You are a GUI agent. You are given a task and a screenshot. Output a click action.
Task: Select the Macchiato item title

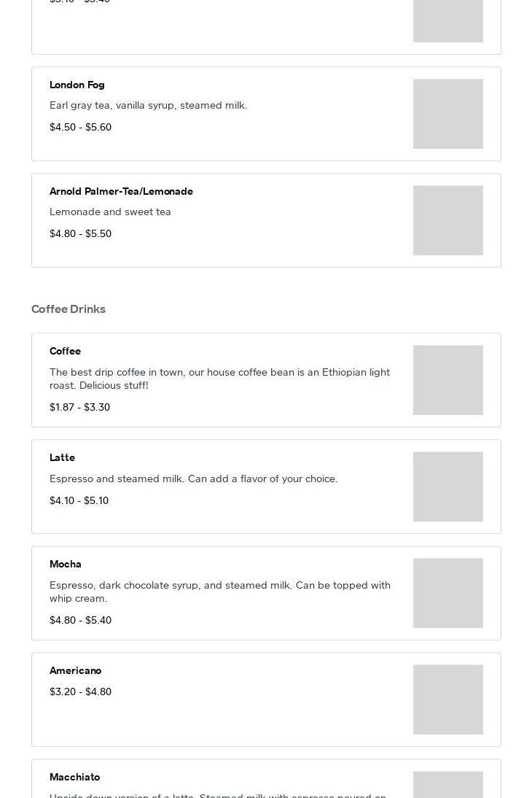74,777
